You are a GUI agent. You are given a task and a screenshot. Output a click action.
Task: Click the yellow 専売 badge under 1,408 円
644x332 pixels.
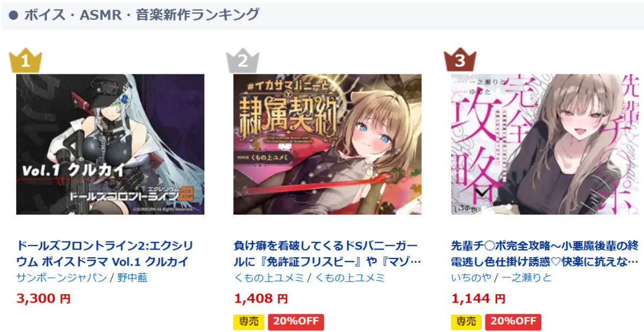coord(249,321)
